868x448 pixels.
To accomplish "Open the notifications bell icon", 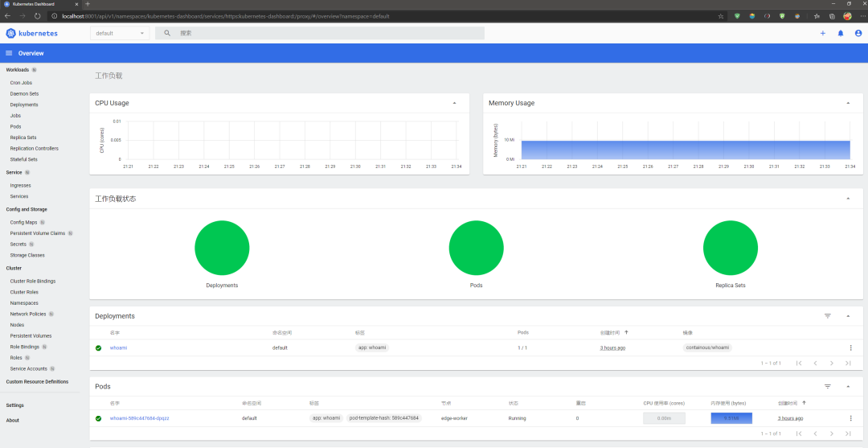I will pyautogui.click(x=841, y=33).
